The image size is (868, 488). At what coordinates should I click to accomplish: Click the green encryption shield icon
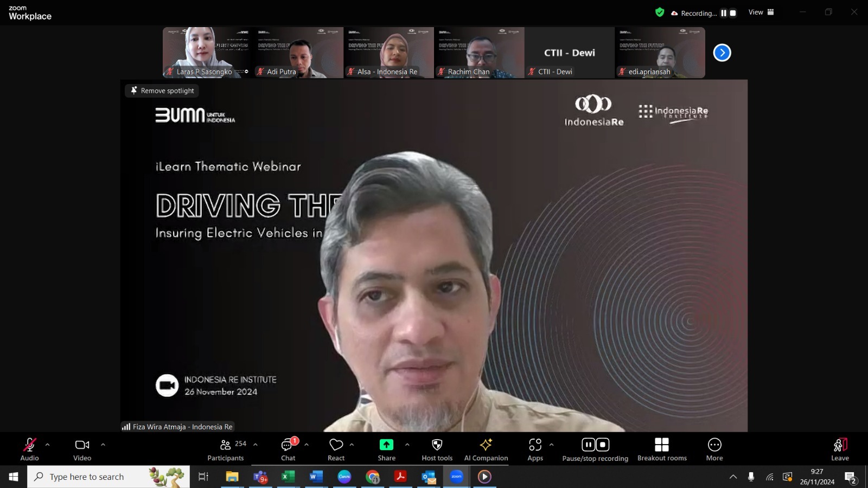[660, 12]
